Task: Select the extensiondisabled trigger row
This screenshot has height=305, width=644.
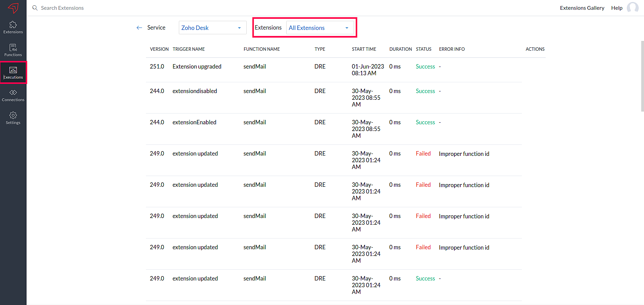Action: tap(195, 91)
